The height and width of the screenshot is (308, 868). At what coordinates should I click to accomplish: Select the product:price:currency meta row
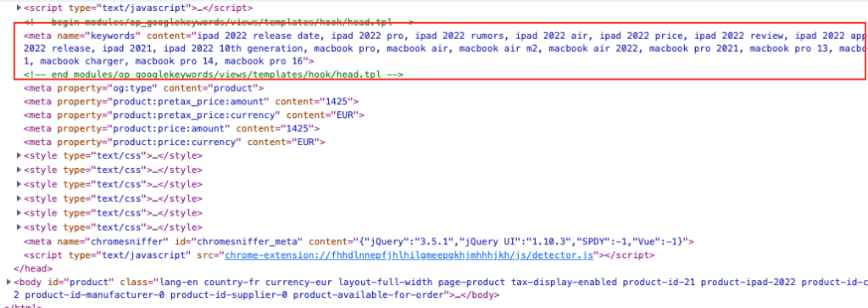[174, 142]
